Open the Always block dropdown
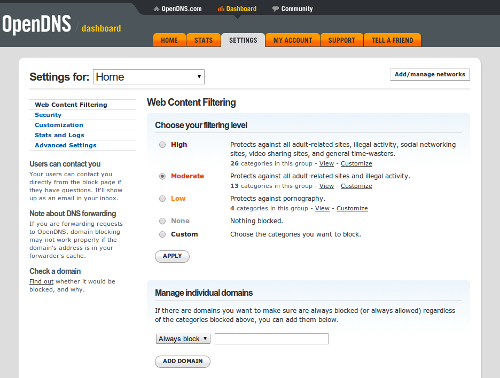The height and width of the screenshot is (378, 500). point(183,339)
